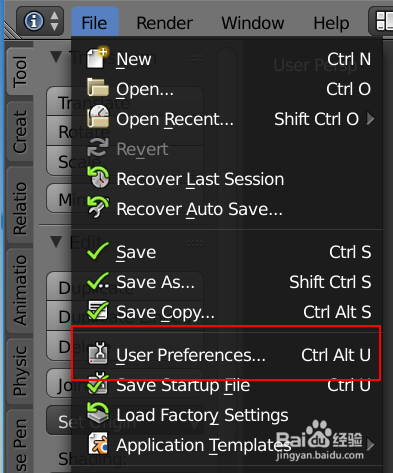Screen dimensions: 393x473
Task: Click the Open folder icon
Action: point(98,88)
